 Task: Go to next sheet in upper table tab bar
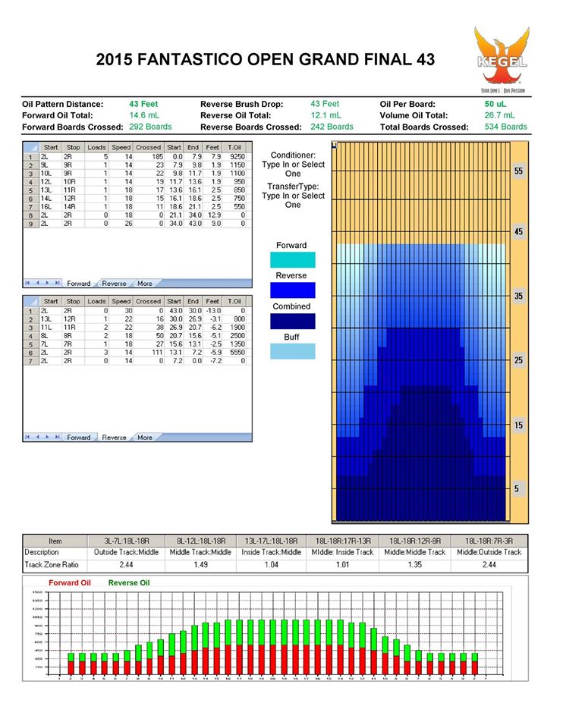47,283
